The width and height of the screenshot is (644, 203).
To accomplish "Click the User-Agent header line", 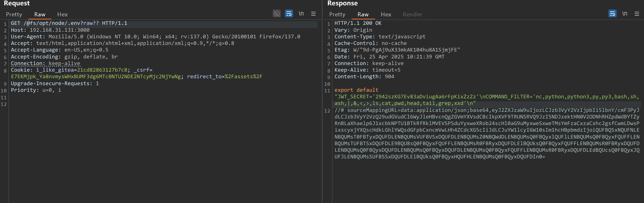I will pos(156,37).
